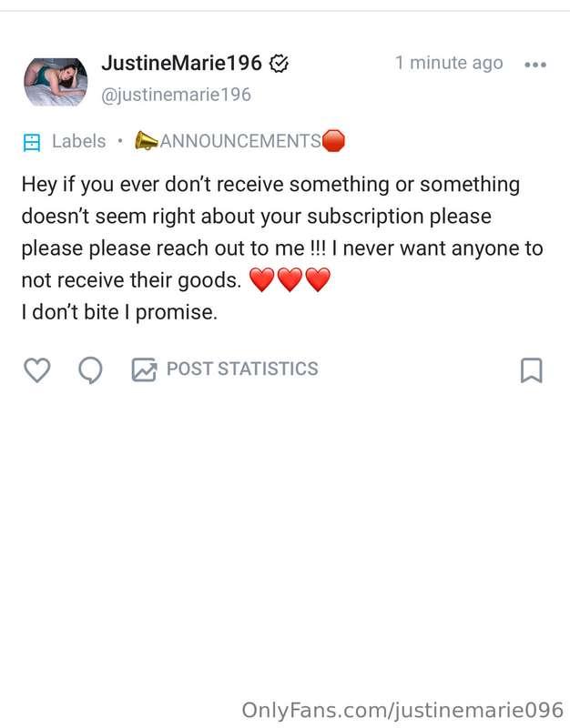Open the @justinemarie196 handle link

176,95
